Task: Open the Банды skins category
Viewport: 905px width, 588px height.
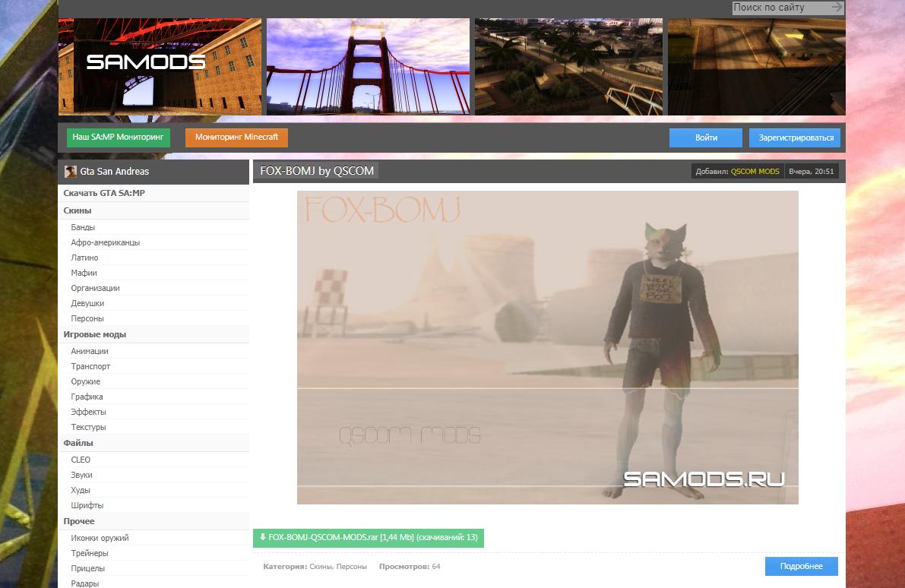Action: click(83, 227)
